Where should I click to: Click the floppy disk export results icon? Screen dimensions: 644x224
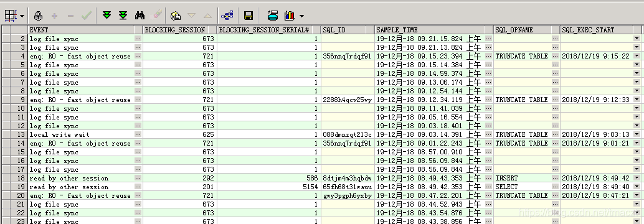coord(248,16)
